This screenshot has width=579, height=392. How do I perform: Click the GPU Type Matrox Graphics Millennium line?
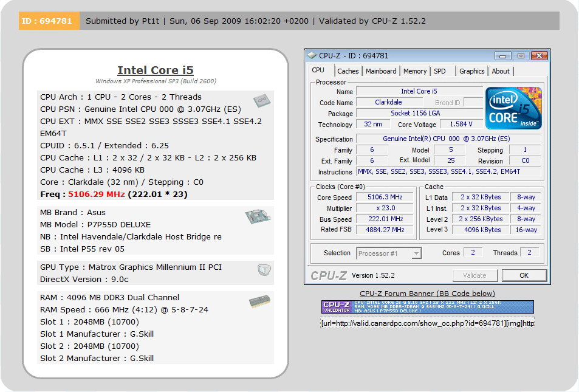pyautogui.click(x=131, y=267)
